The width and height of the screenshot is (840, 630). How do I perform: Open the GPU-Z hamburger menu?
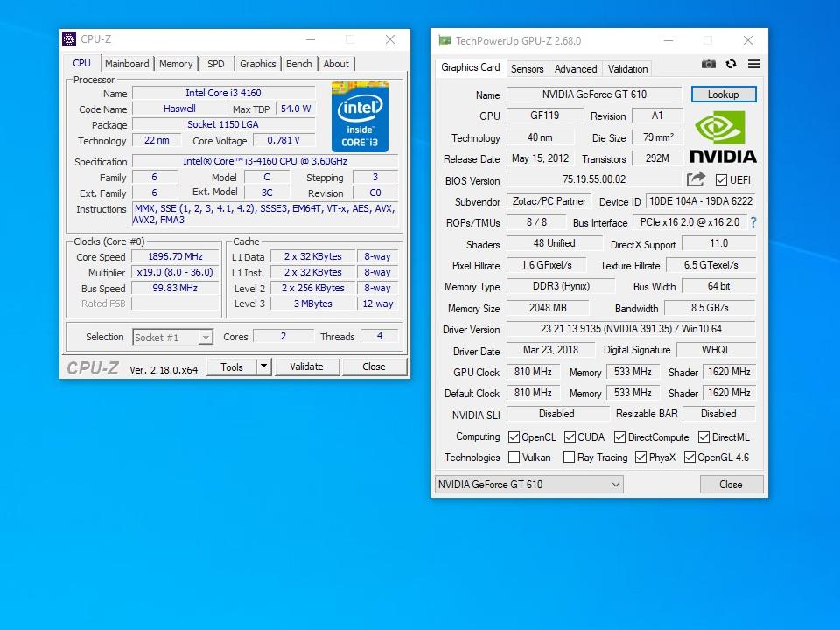753,65
